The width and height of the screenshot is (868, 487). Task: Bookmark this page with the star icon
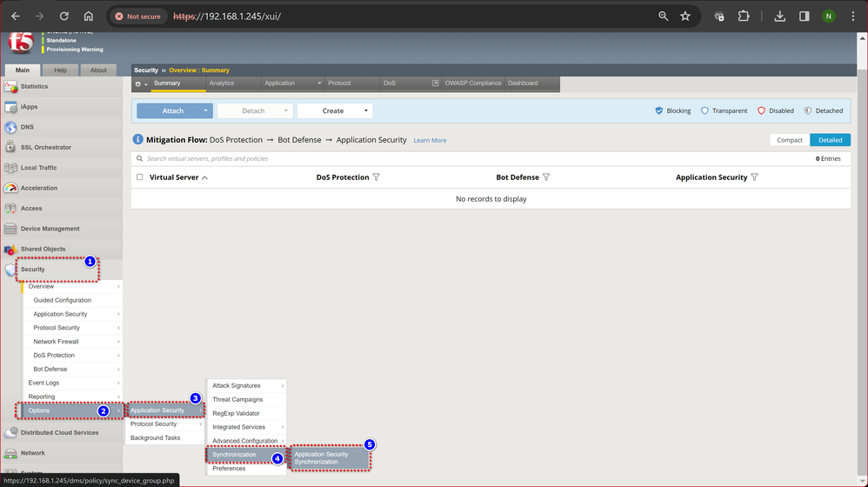click(685, 16)
